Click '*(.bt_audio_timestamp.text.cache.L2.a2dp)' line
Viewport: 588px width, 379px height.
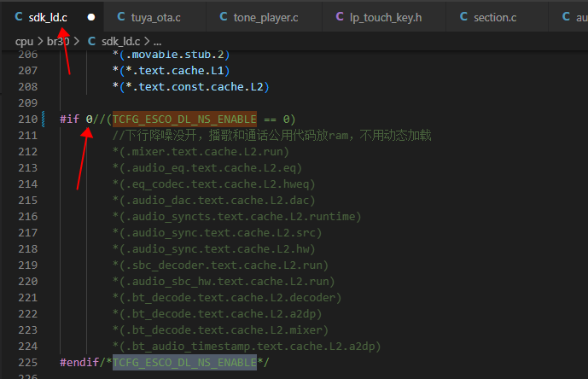247,346
